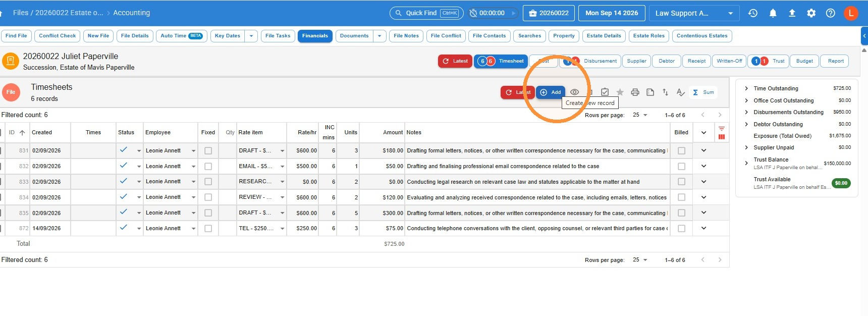Open top Rows per page dropdown
The width and height of the screenshot is (868, 316).
point(640,115)
